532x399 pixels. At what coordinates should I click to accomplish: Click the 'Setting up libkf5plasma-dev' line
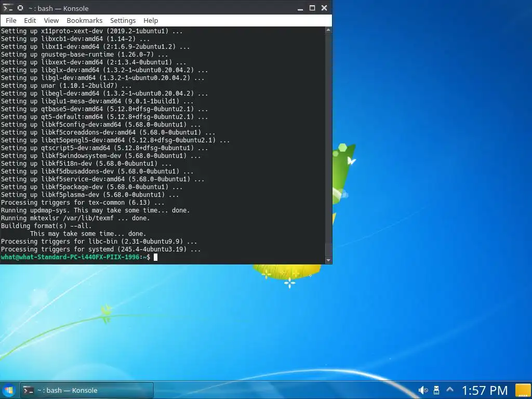tap(89, 195)
